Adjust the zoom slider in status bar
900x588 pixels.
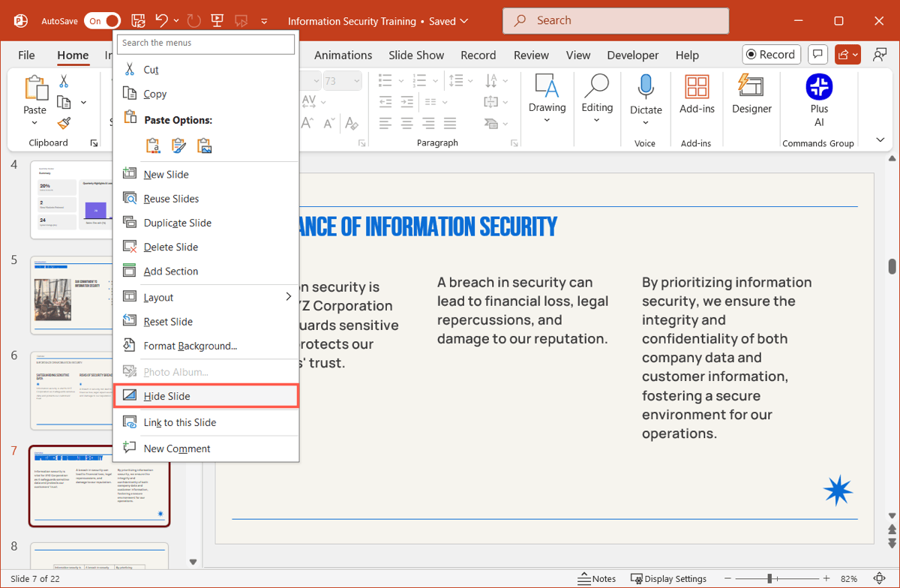pos(770,578)
